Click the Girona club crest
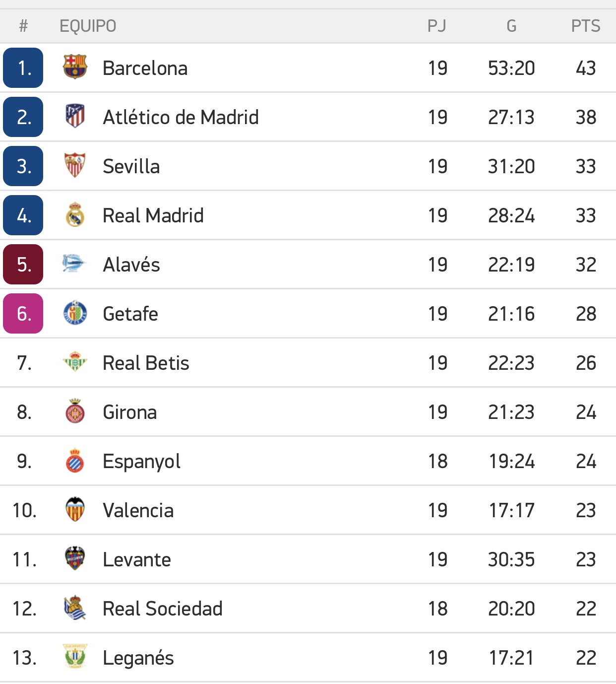This screenshot has height=684, width=616. pyautogui.click(x=75, y=411)
